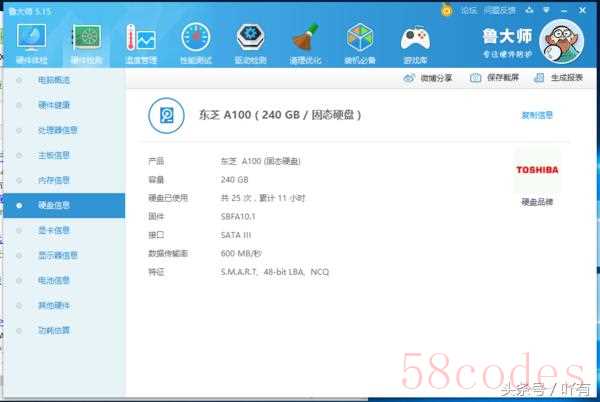Click 保存截屏 to save screenshot
Viewport: 600px width, 402px height.
(494, 78)
